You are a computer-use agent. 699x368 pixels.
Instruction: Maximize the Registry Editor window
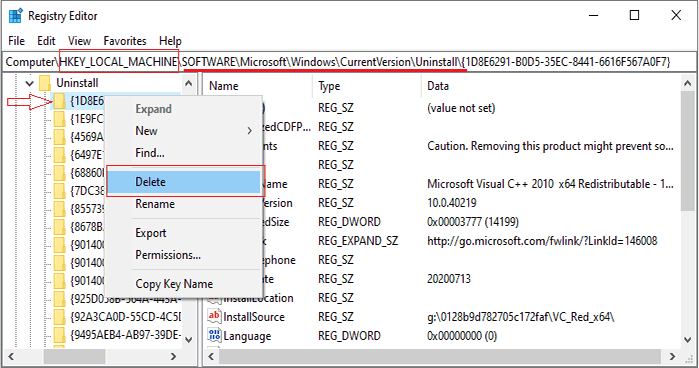pyautogui.click(x=634, y=15)
